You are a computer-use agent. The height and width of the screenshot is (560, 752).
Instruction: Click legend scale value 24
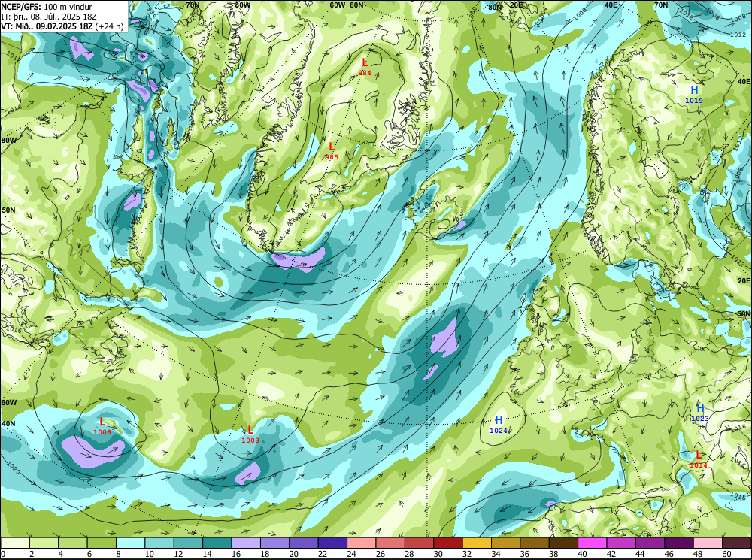pos(351,554)
